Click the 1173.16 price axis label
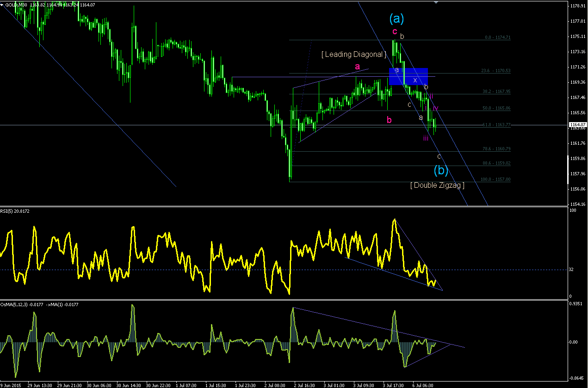588x388 pixels. pyautogui.click(x=578, y=52)
